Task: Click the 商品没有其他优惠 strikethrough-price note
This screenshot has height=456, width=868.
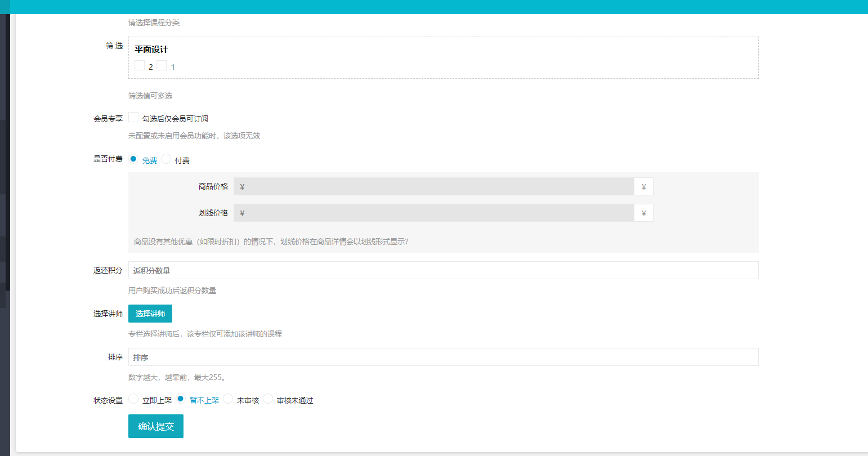Action: [271, 242]
